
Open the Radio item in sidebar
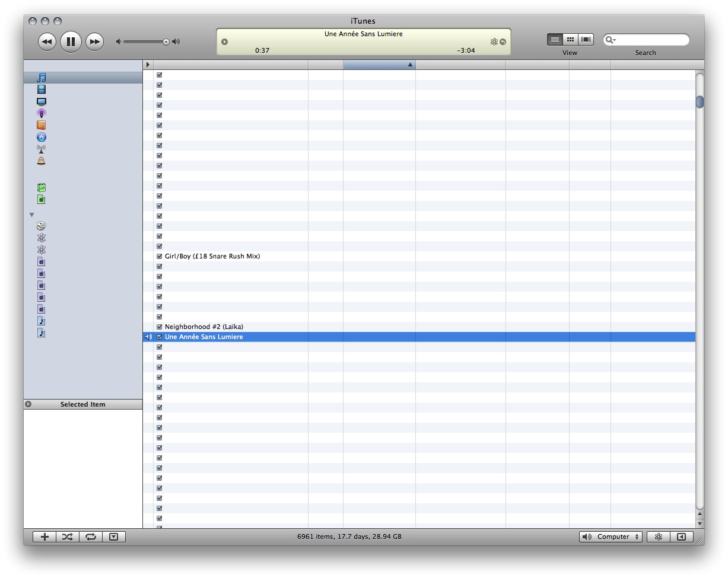tap(42, 149)
